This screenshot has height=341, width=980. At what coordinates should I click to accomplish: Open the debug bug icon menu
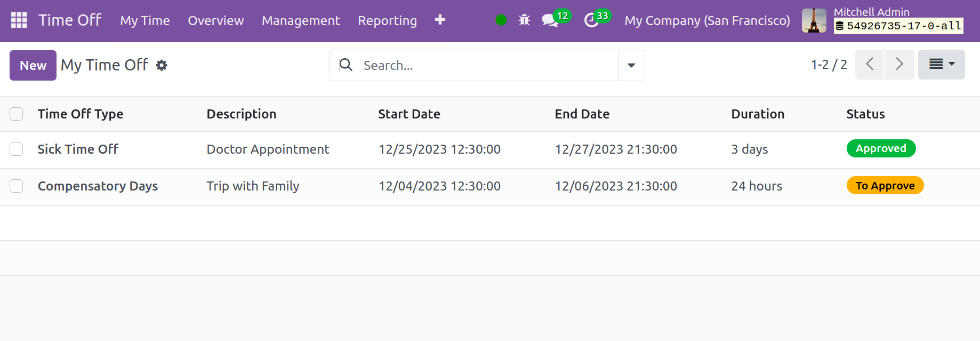click(525, 20)
